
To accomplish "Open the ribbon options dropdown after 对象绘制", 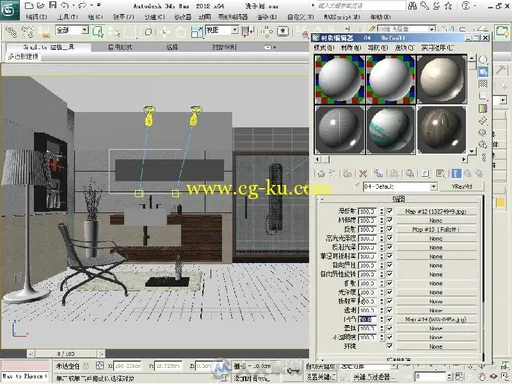I will [270, 47].
